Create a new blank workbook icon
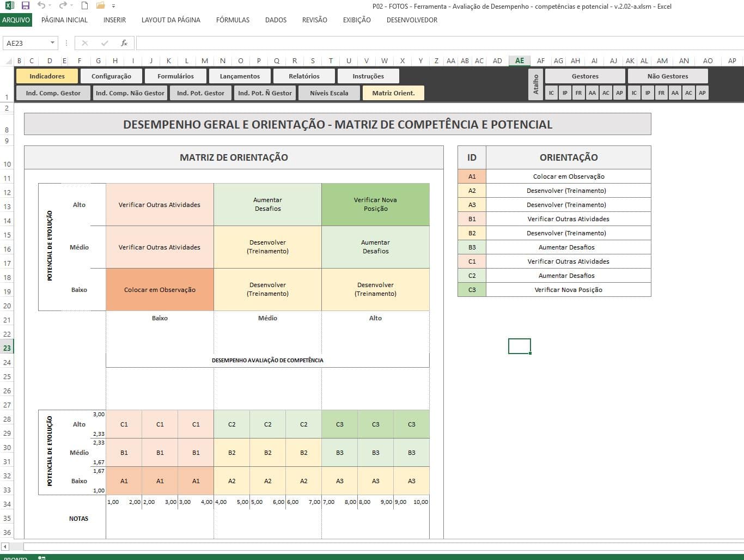 (84, 6)
